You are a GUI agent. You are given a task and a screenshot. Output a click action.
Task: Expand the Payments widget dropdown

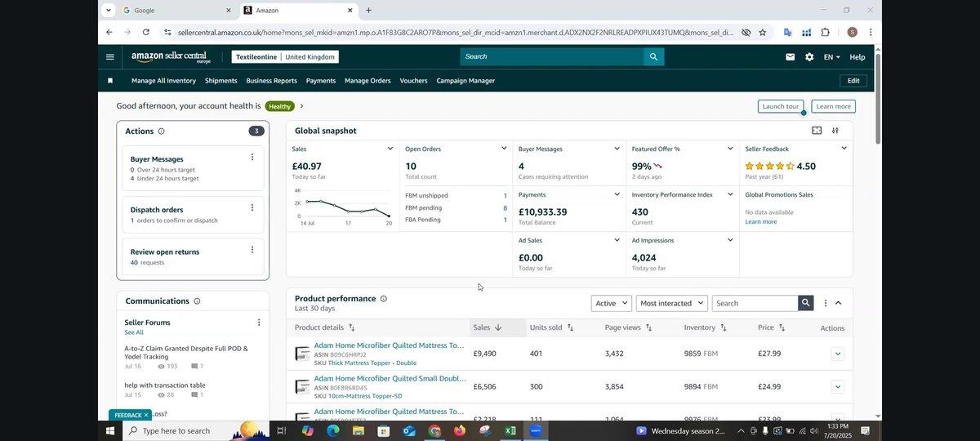tap(617, 194)
